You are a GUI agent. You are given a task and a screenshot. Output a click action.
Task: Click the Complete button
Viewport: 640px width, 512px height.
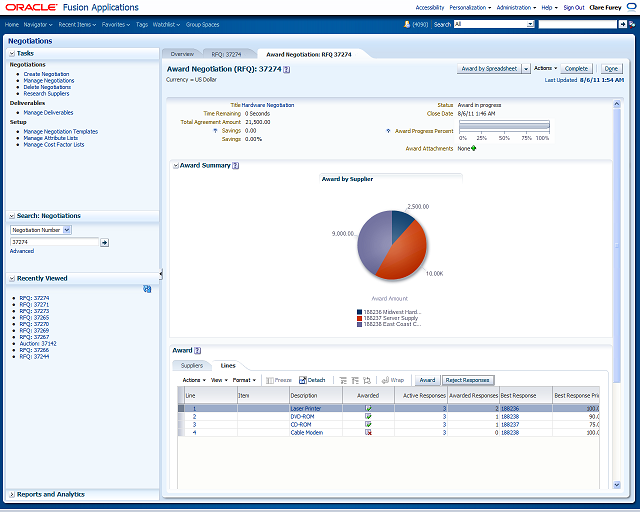coord(576,69)
